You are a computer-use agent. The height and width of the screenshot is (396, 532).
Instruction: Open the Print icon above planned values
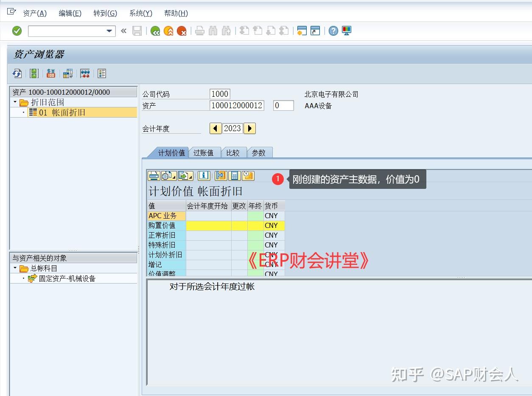pyautogui.click(x=154, y=176)
